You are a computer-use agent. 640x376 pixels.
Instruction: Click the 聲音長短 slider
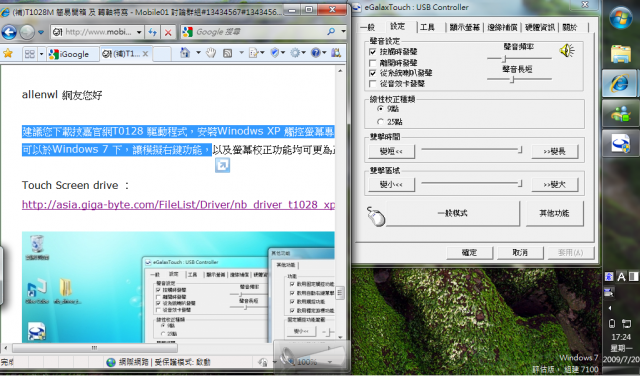click(x=519, y=79)
